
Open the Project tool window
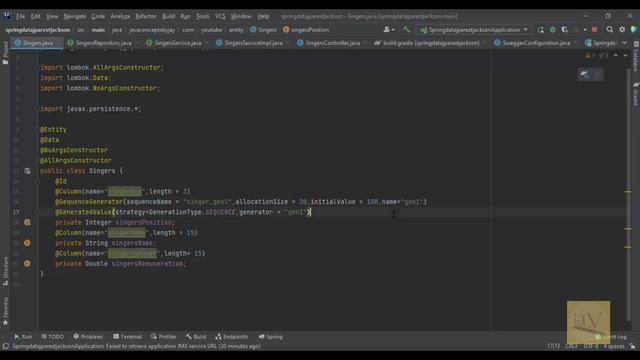coord(5,52)
